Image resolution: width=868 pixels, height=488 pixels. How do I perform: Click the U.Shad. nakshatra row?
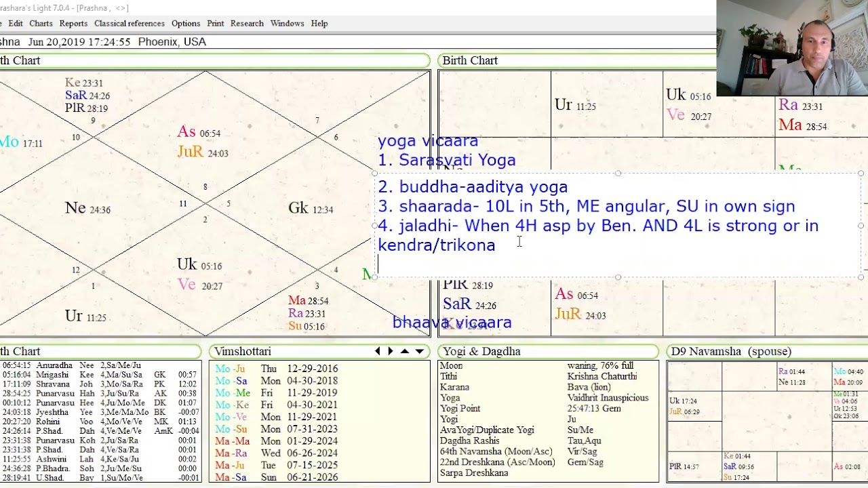click(x=98, y=478)
